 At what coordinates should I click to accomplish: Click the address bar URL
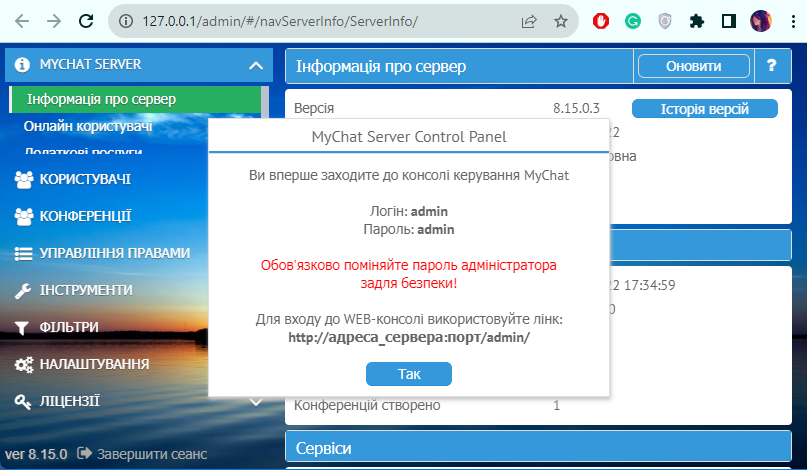[x=280, y=21]
